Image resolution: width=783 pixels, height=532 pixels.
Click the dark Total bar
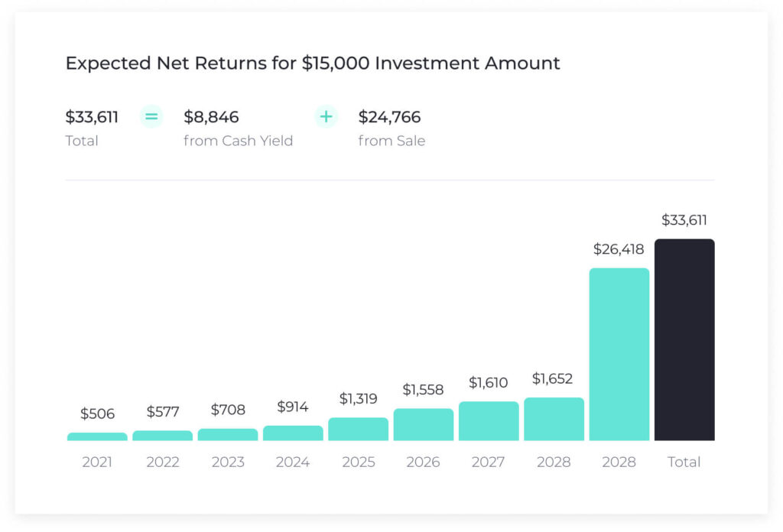tap(684, 340)
